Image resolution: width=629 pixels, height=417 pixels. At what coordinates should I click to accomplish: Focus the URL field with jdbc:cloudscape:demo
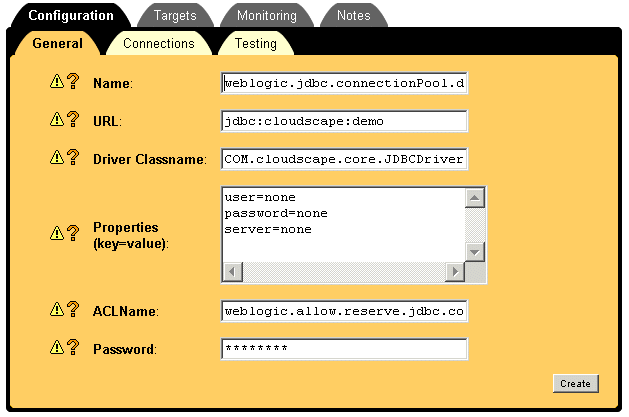coord(344,121)
